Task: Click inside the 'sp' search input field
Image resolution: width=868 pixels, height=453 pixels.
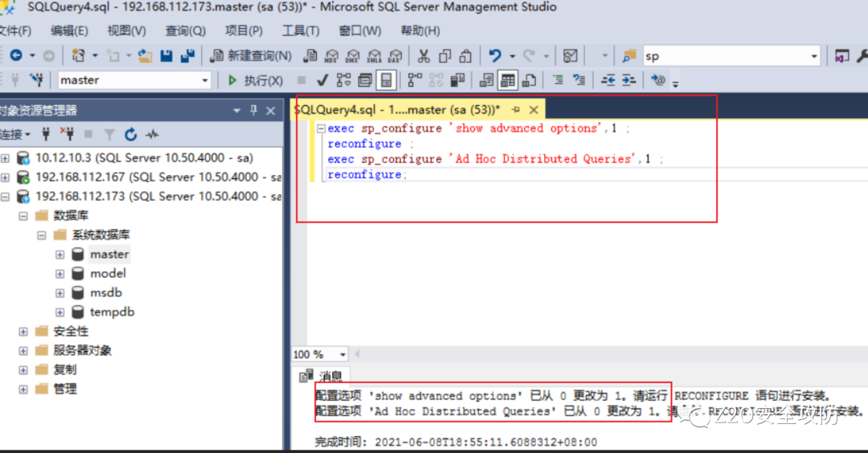Action: click(726, 56)
